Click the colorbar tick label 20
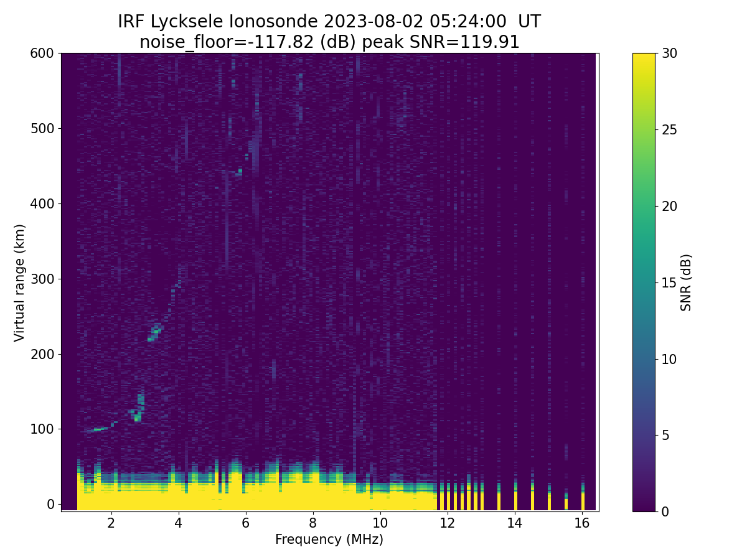The height and width of the screenshot is (560, 747). (x=669, y=206)
